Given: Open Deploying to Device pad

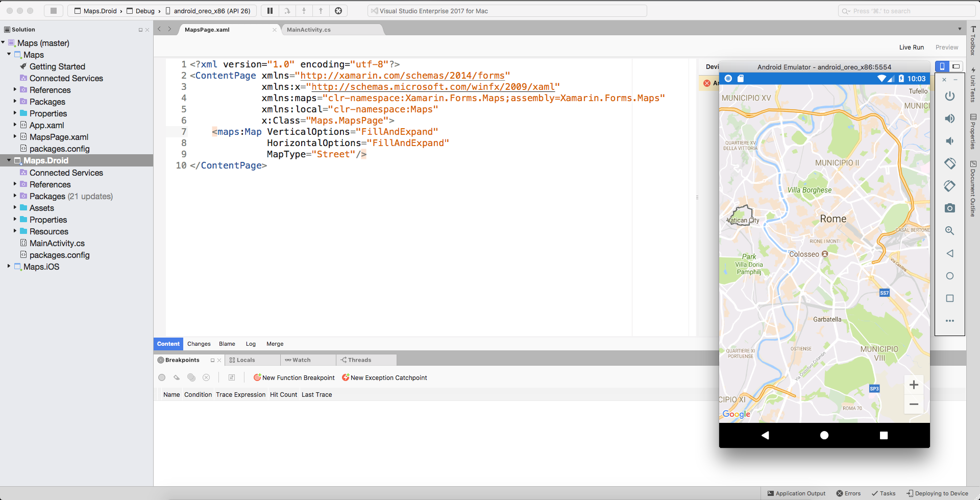Looking at the screenshot, I should [937, 493].
